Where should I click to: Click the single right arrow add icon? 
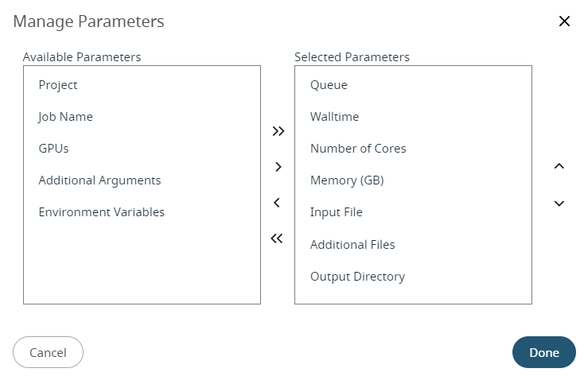[x=278, y=167]
